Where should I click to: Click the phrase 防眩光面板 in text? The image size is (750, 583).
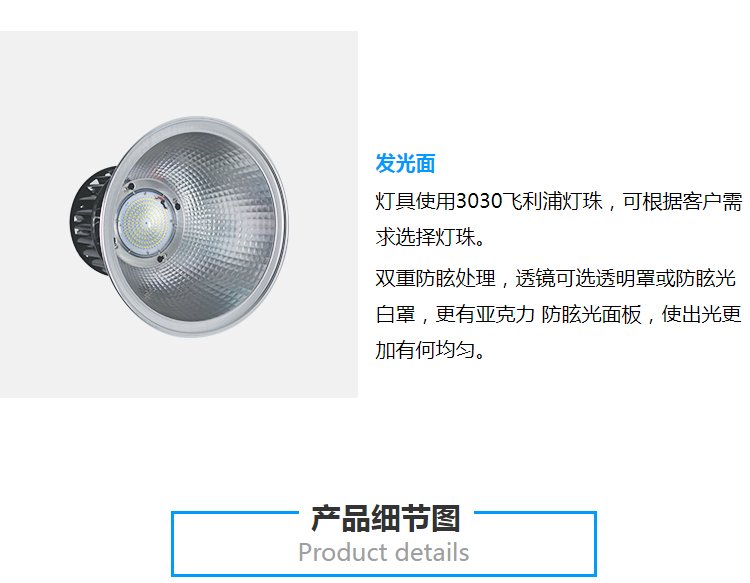(592, 314)
